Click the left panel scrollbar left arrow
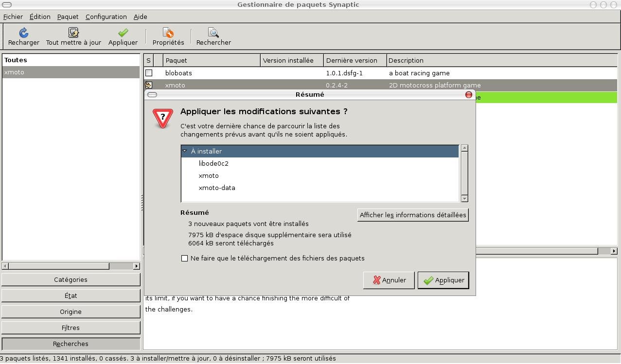 pyautogui.click(x=5, y=266)
